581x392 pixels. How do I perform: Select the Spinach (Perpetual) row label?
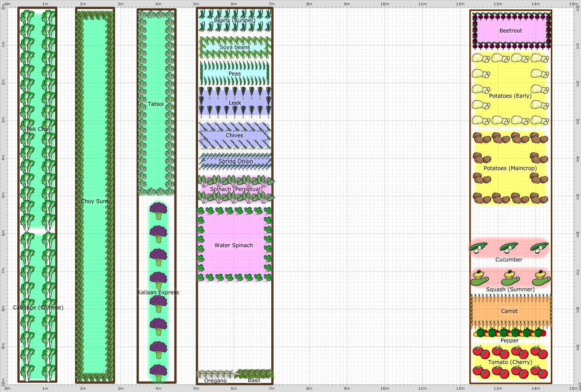coord(237,189)
